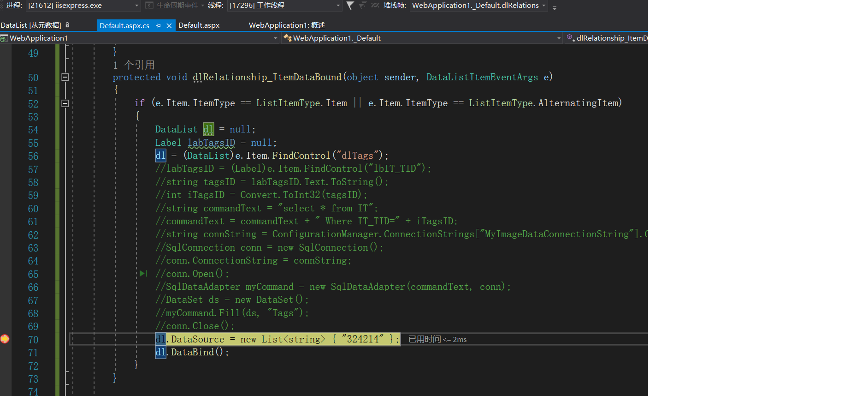Open the WebApplication1 overview tab
Viewport: 868px width, 396px height.
[x=287, y=25]
